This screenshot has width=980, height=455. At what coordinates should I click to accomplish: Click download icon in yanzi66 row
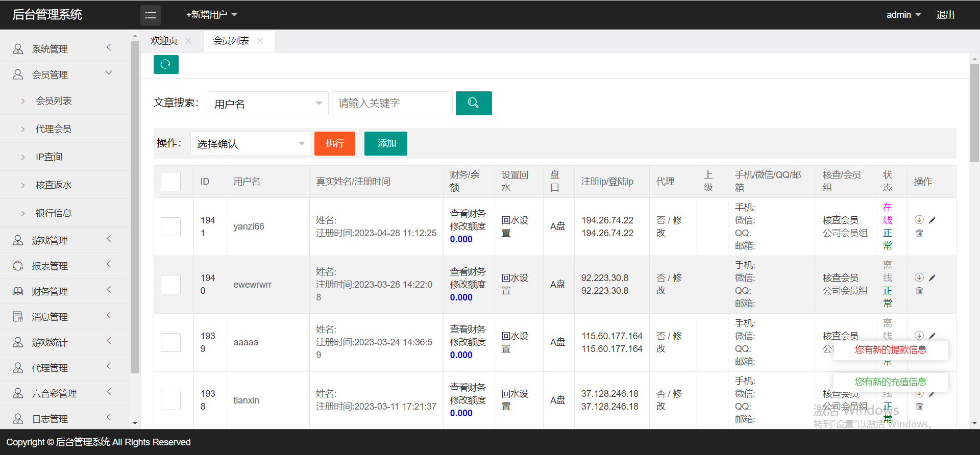919,220
